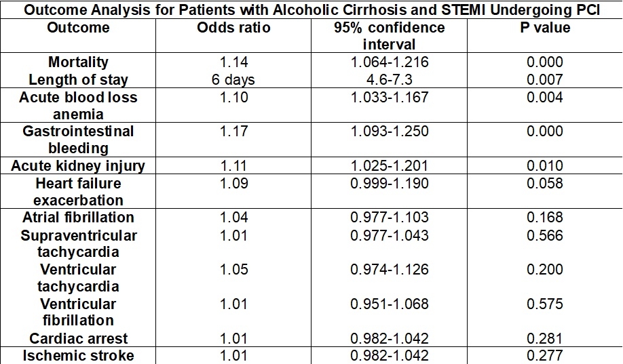Select the "Supraventricular tachycardia" row label
The height and width of the screenshot is (364, 623).
78,243
